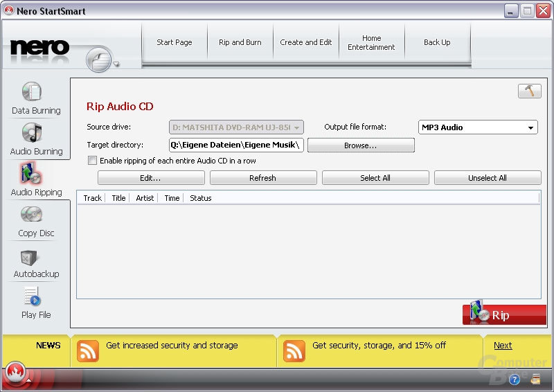
Task: Choose the Audio Ripping sidebar icon
Action: pos(32,173)
